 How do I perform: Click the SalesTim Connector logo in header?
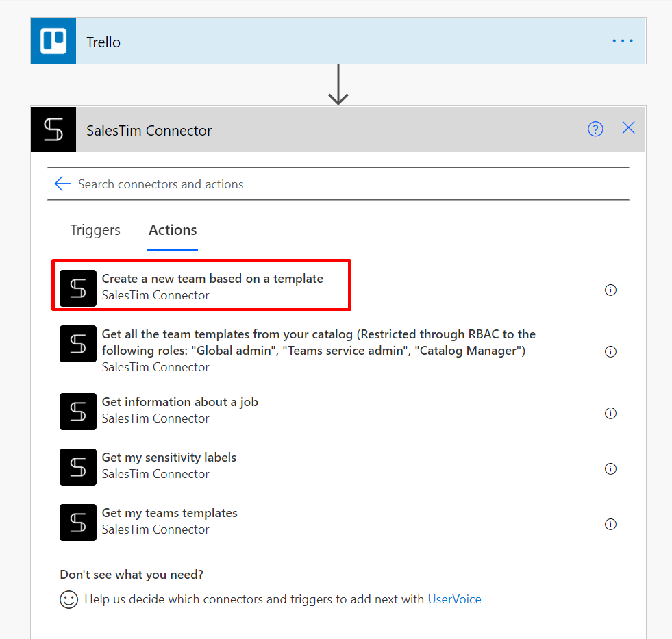53,129
